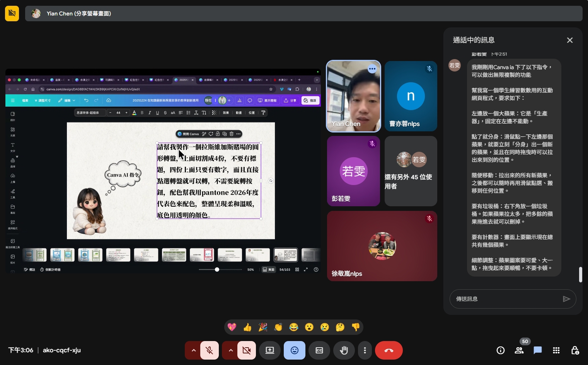Image resolution: width=588 pixels, height=365 pixels.
Task: Send the party popper reaction
Action: coord(263,328)
